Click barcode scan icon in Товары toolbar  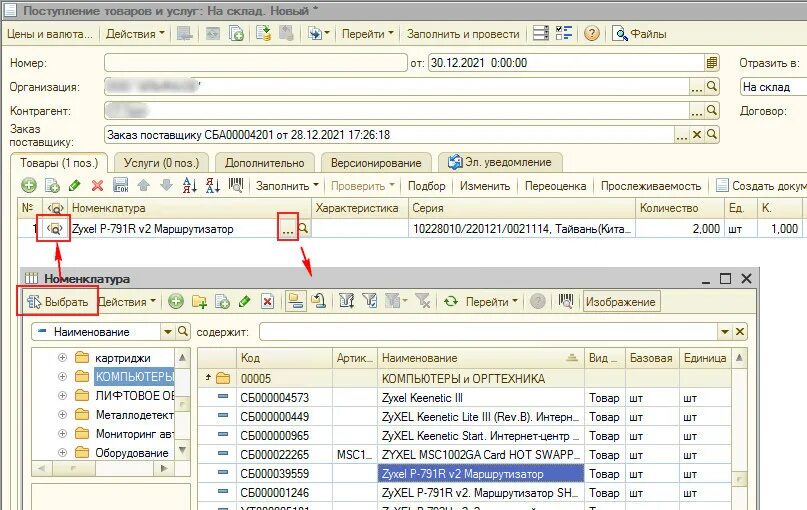click(x=236, y=186)
